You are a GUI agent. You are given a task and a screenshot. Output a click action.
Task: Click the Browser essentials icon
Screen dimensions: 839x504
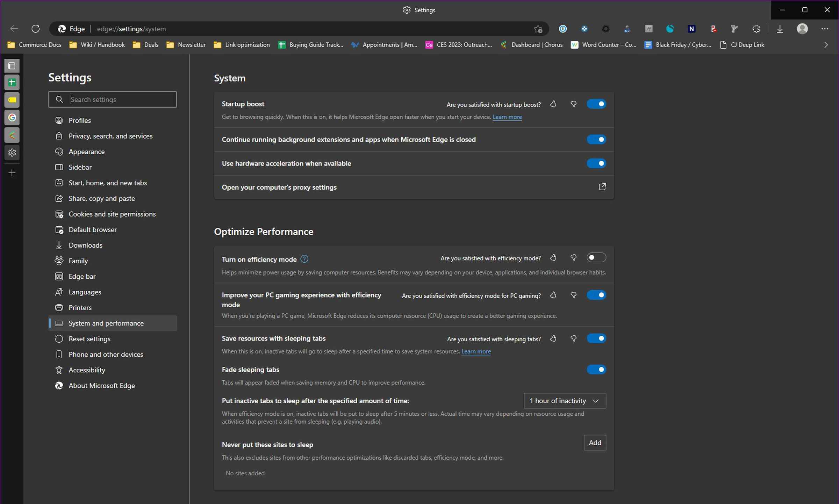coord(757,28)
